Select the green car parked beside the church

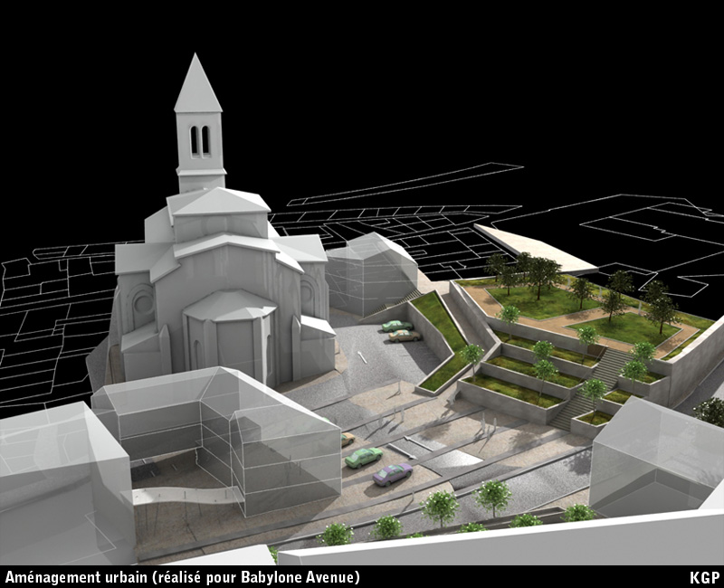395,326
